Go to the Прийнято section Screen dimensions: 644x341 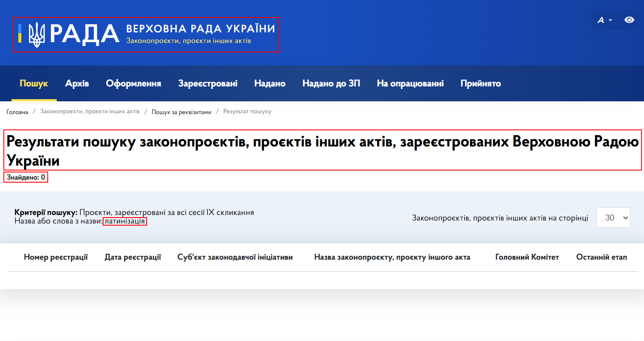(x=480, y=83)
